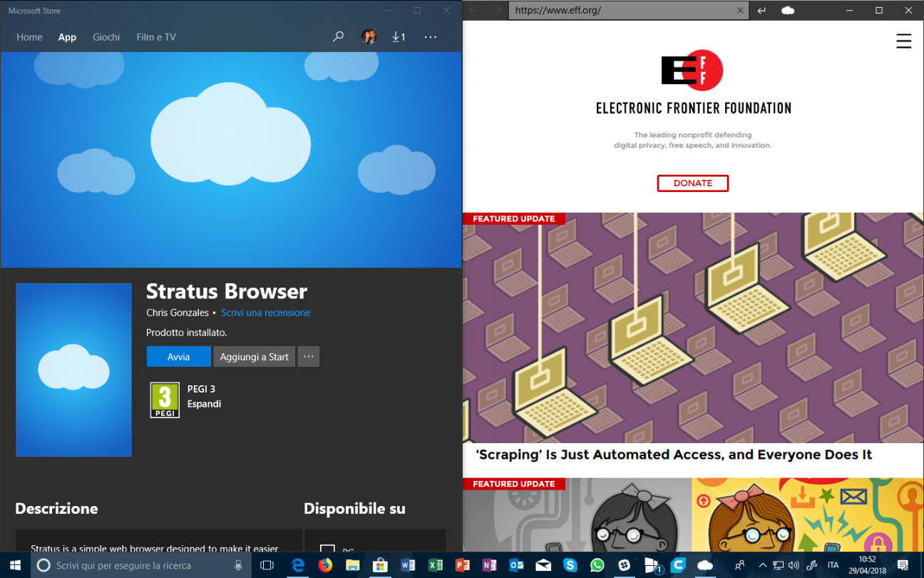Open more options next to Aggiungi a Start
Viewport: 924px width, 578px height.
pos(309,357)
